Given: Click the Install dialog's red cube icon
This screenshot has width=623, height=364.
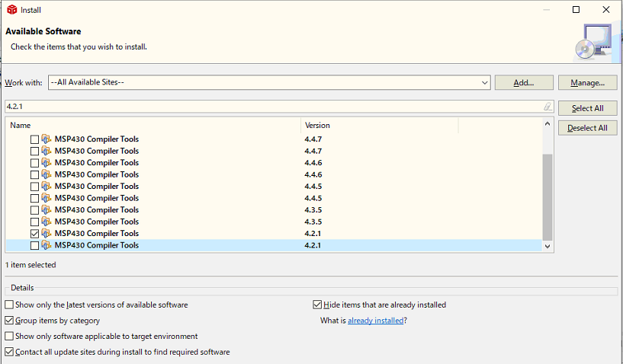Looking at the screenshot, I should 11,10.
